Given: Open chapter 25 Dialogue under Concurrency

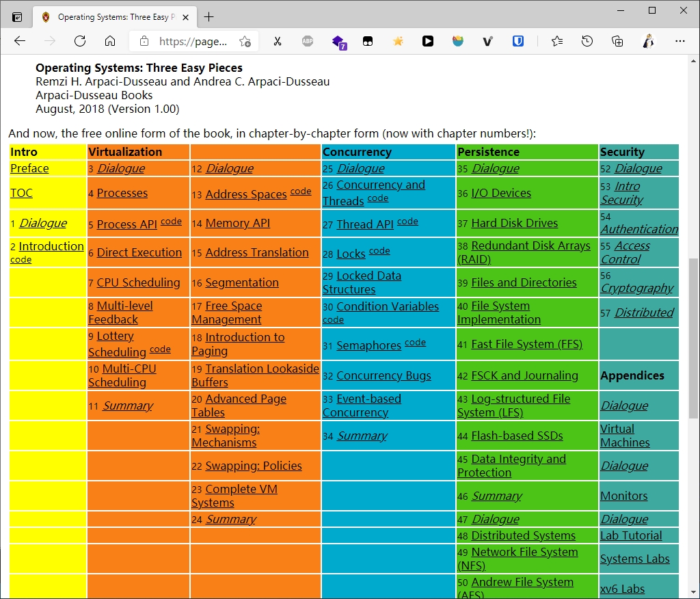Looking at the screenshot, I should pos(360,168).
